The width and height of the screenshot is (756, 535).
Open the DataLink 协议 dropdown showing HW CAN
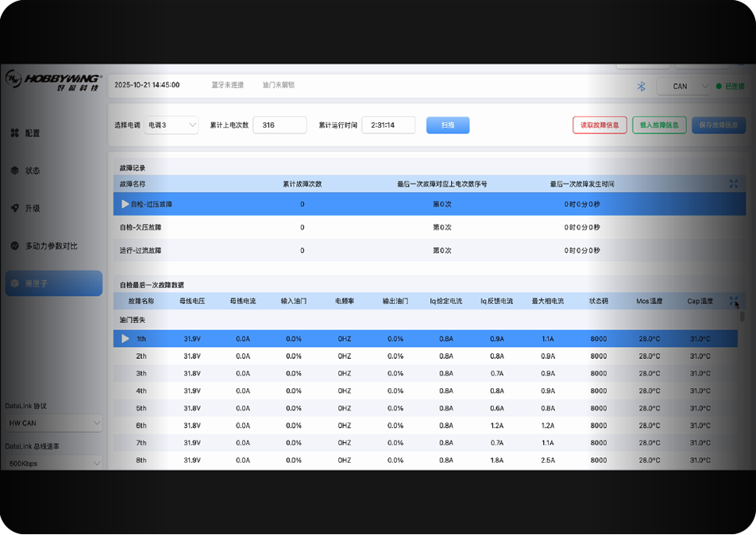click(x=52, y=423)
